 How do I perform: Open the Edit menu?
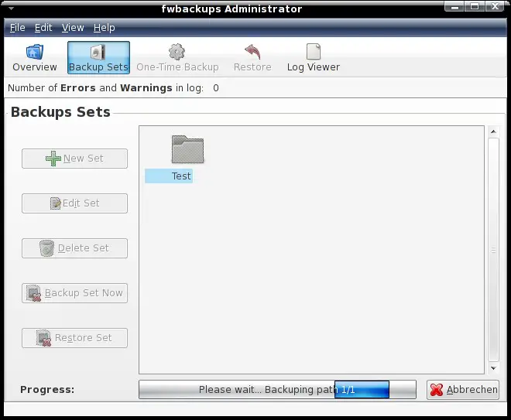click(43, 28)
